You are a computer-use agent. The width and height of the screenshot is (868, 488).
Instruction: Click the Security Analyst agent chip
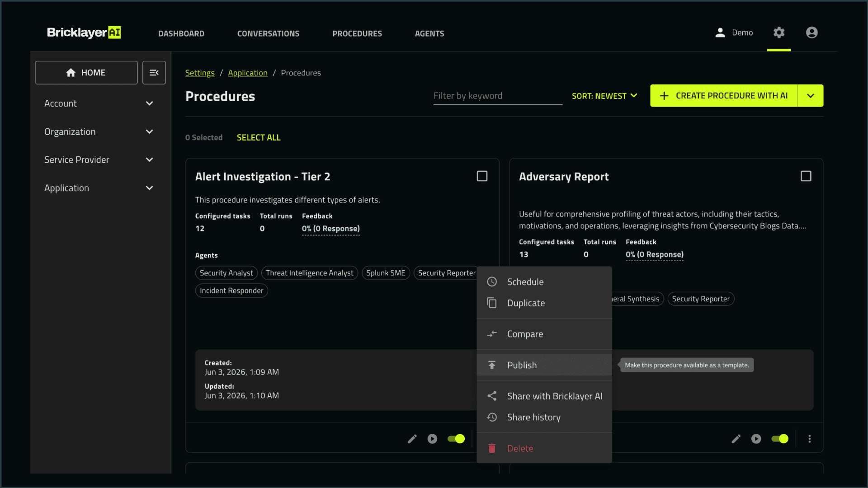(226, 273)
